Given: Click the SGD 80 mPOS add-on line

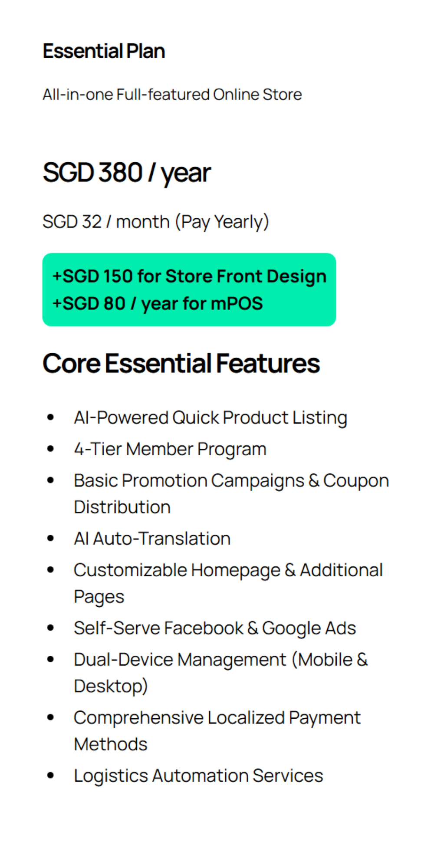Looking at the screenshot, I should (158, 303).
